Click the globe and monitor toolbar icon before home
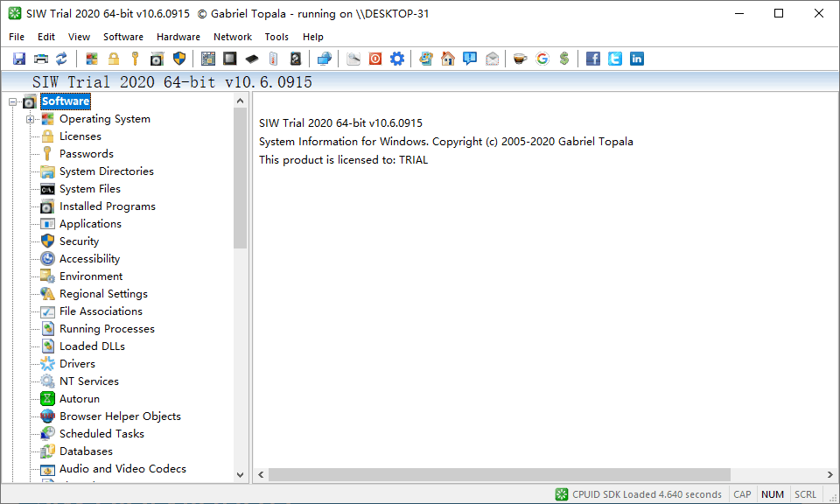 pyautogui.click(x=426, y=59)
